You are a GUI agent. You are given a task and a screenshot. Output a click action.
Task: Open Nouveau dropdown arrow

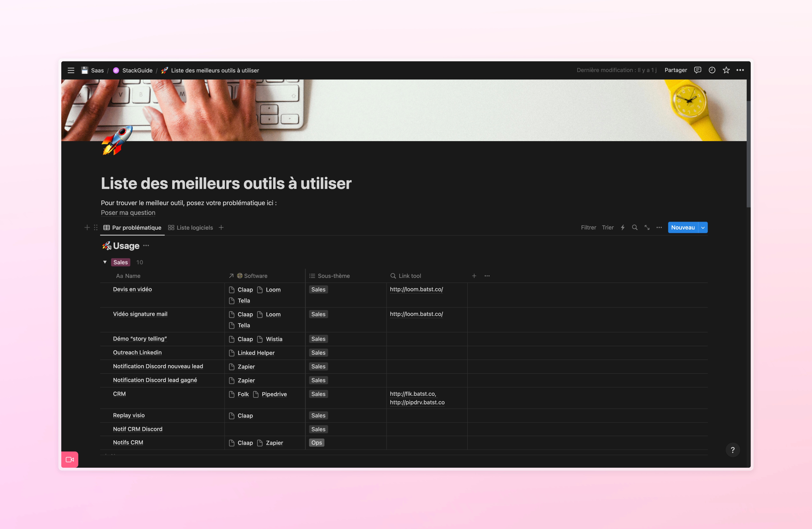703,228
